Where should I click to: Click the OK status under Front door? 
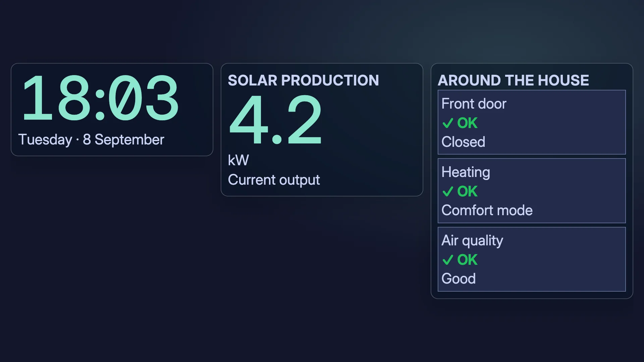click(x=467, y=123)
